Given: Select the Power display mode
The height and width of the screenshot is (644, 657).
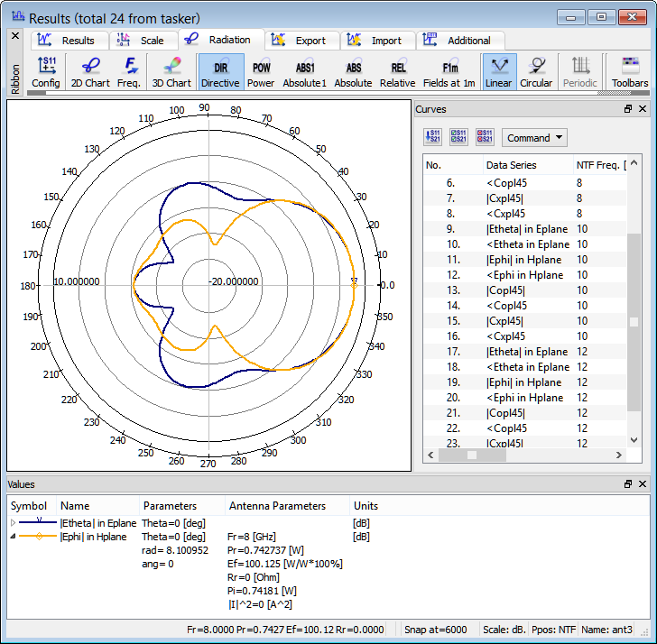Looking at the screenshot, I should 261,72.
